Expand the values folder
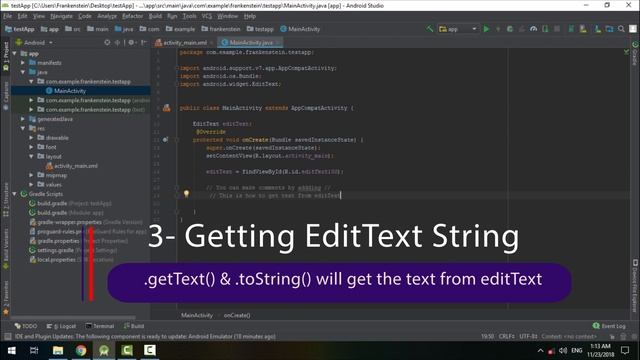Screen dimensions: 640x360 (x=31, y=184)
